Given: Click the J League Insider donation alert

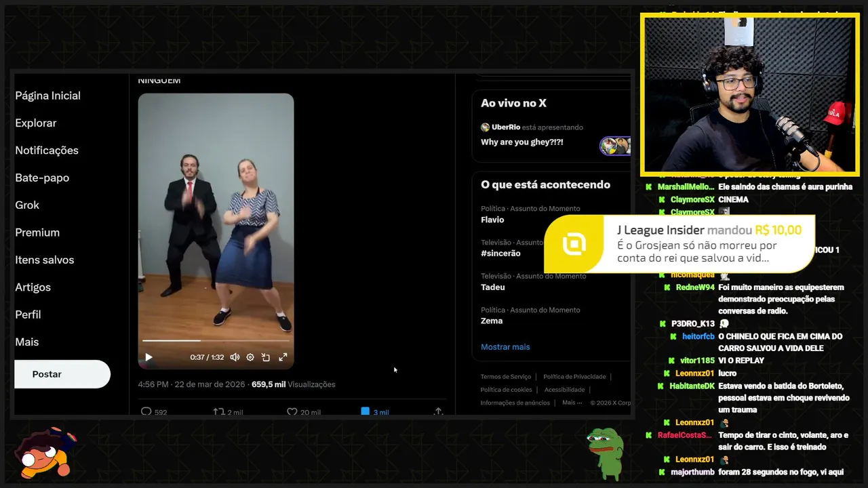Looking at the screenshot, I should [x=679, y=244].
